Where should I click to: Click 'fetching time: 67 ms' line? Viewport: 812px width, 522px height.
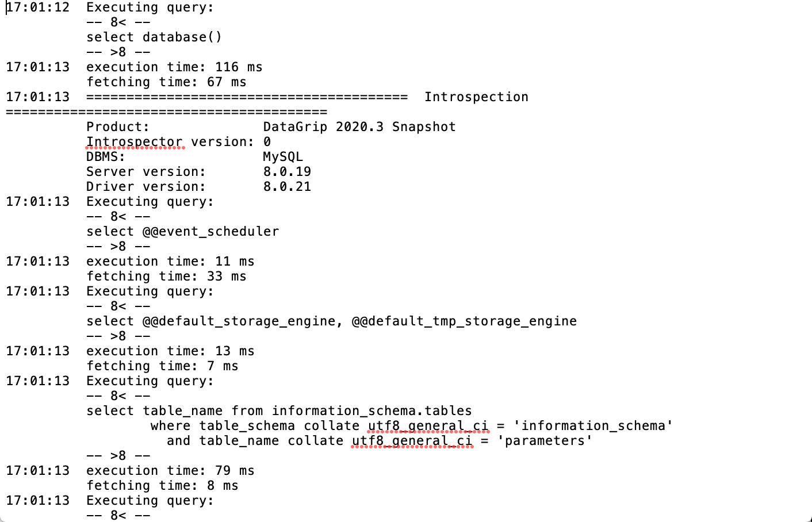click(166, 82)
